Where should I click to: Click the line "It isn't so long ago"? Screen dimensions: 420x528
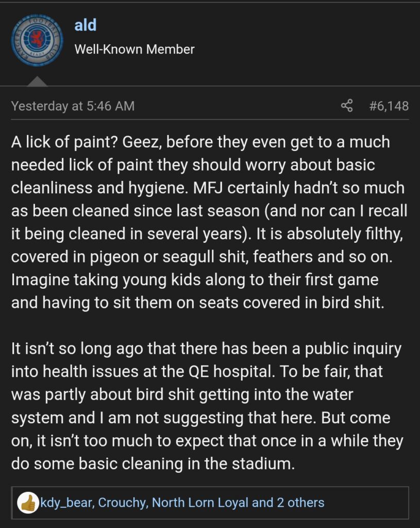pyautogui.click(x=206, y=348)
